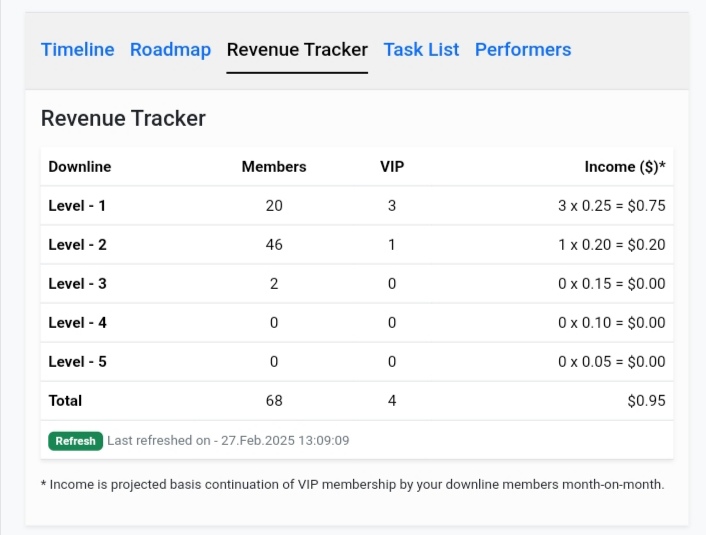Open the Timeline tab
Image resolution: width=706 pixels, height=535 pixels.
point(77,50)
